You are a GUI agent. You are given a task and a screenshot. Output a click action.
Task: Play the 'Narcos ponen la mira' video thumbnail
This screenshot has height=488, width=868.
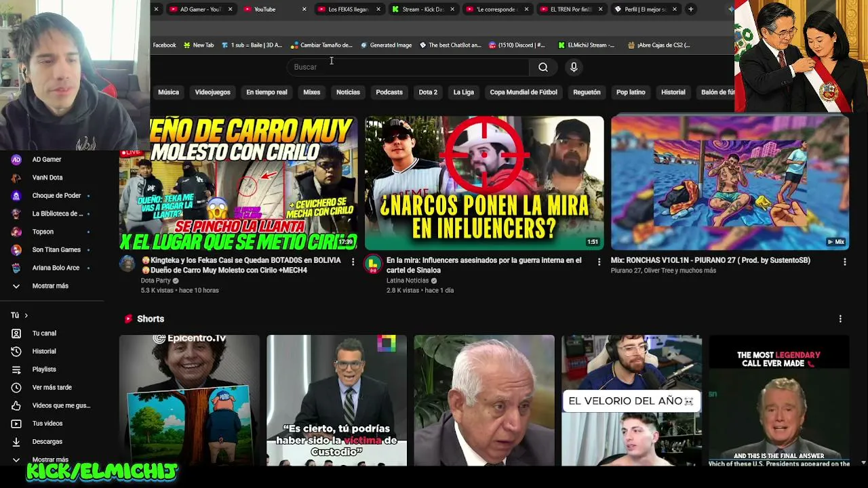click(x=484, y=183)
